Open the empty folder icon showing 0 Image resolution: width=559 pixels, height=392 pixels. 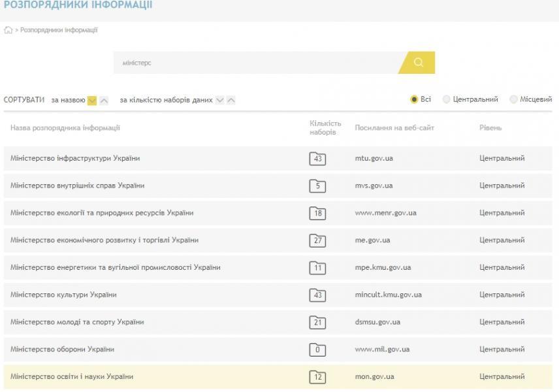click(x=317, y=349)
